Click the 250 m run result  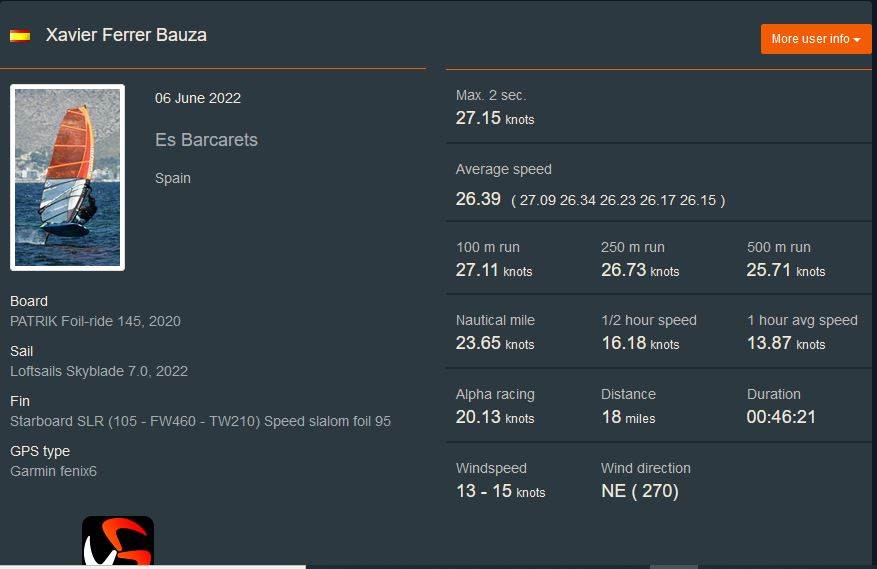coord(639,270)
